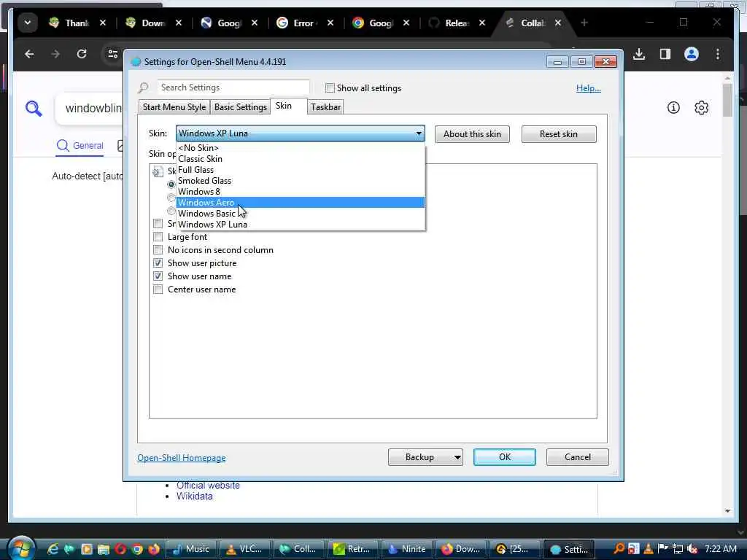Choose Windows Basic skin option

coord(300,214)
